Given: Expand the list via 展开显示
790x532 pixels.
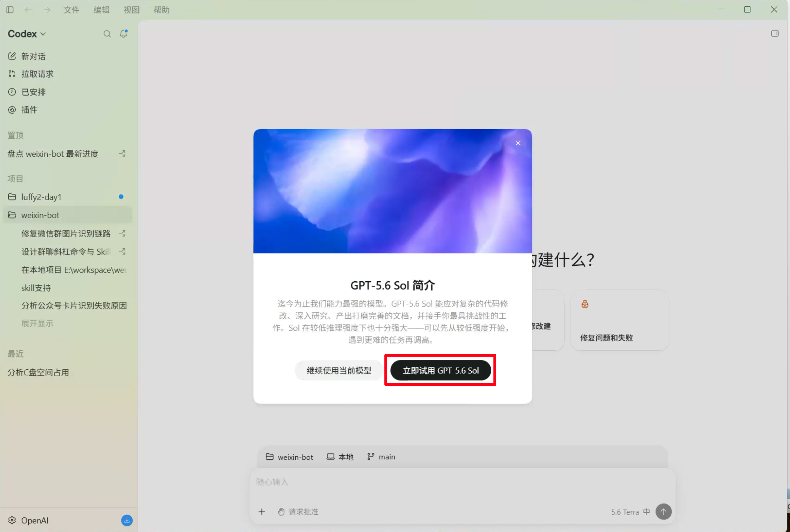Looking at the screenshot, I should pos(37,323).
